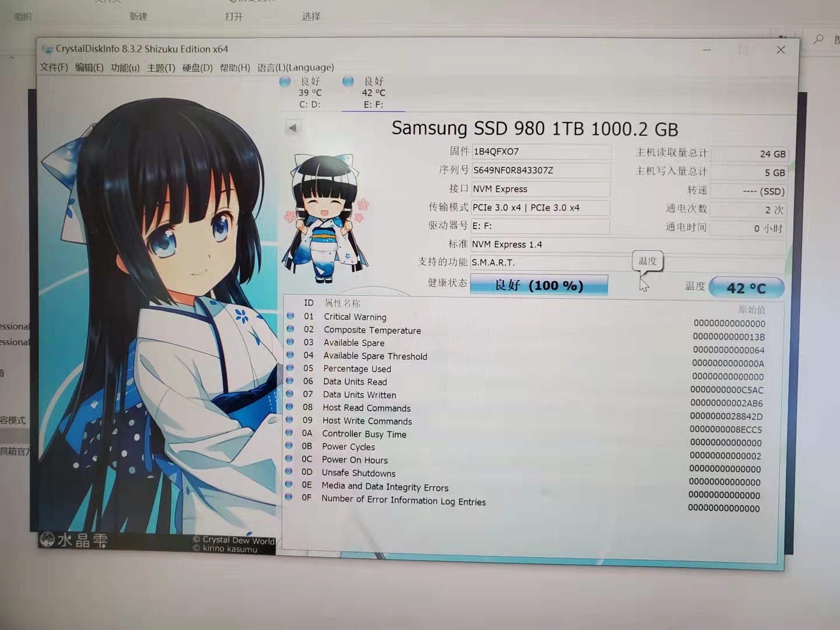840x630 pixels.
Task: Click the status dot for Critical Warning
Action: [290, 316]
